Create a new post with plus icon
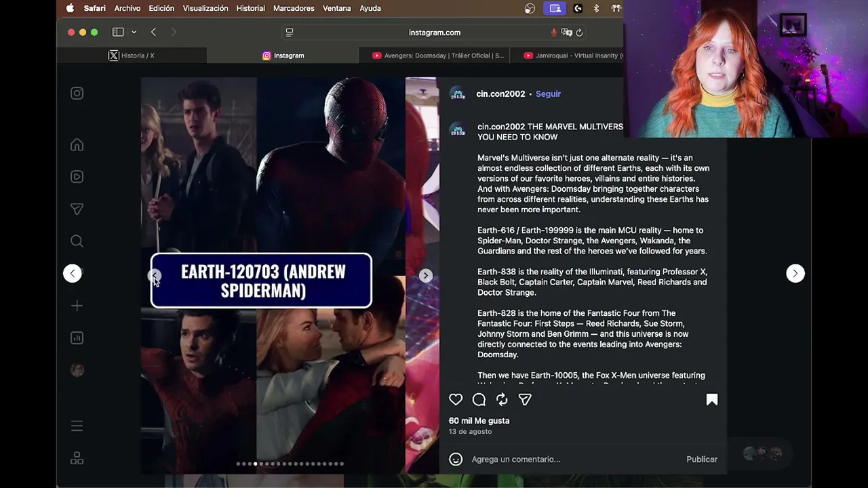868x488 pixels. [x=77, y=306]
